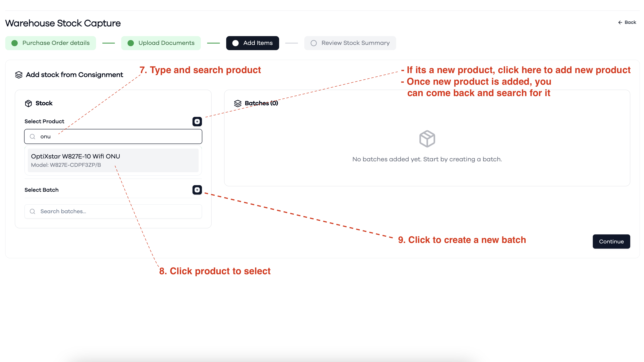Open the Search batches field

(x=113, y=211)
